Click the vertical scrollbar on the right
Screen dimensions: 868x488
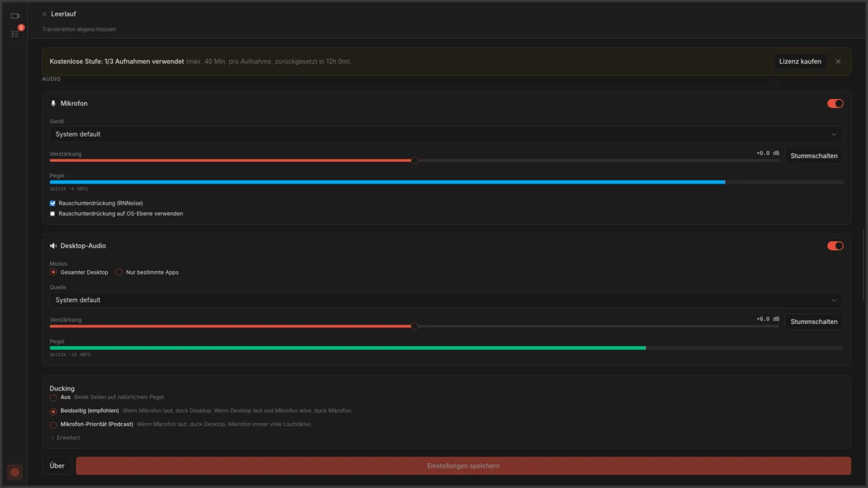pos(863,264)
